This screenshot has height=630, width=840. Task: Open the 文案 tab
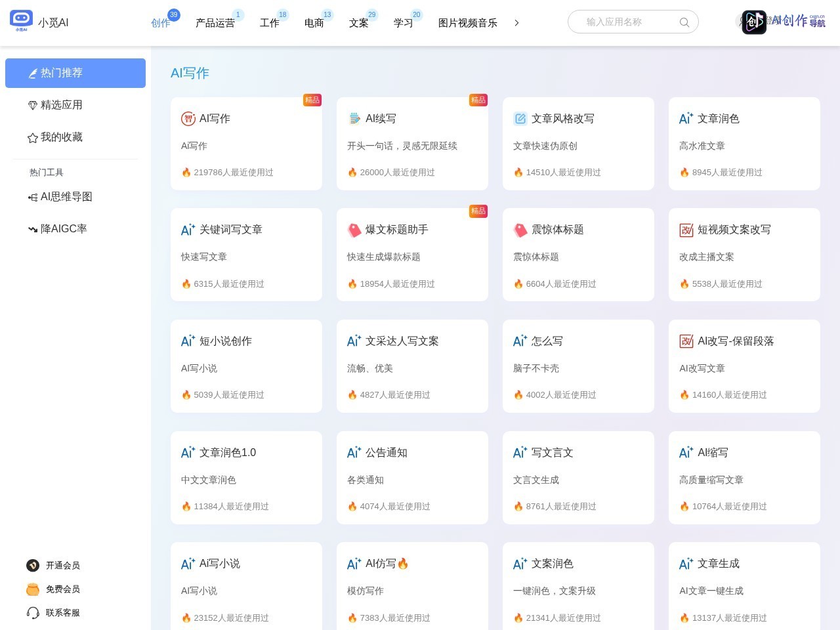pos(359,23)
